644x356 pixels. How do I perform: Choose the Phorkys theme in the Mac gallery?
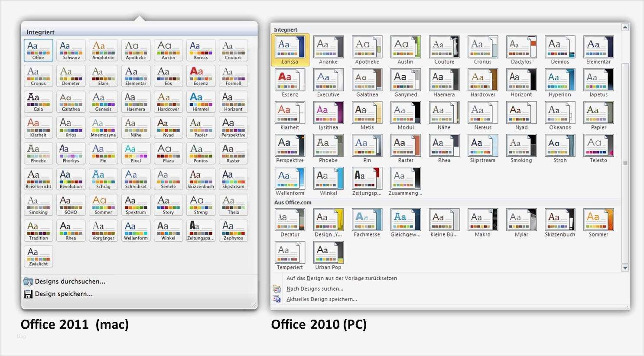pos(71,153)
